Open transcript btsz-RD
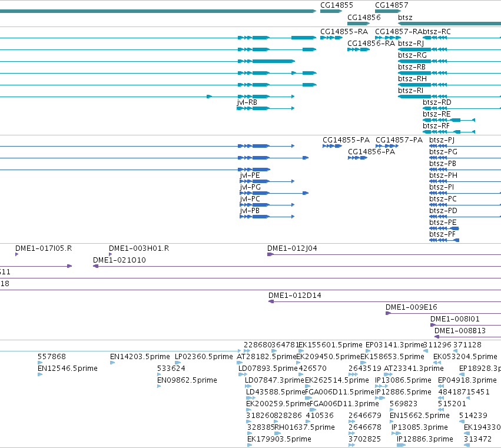 pos(437,102)
